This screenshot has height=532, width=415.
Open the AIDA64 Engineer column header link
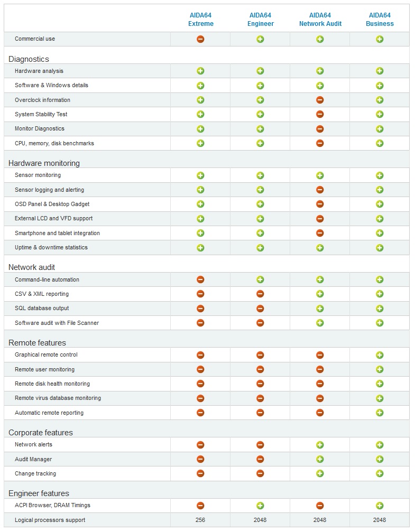pyautogui.click(x=261, y=20)
